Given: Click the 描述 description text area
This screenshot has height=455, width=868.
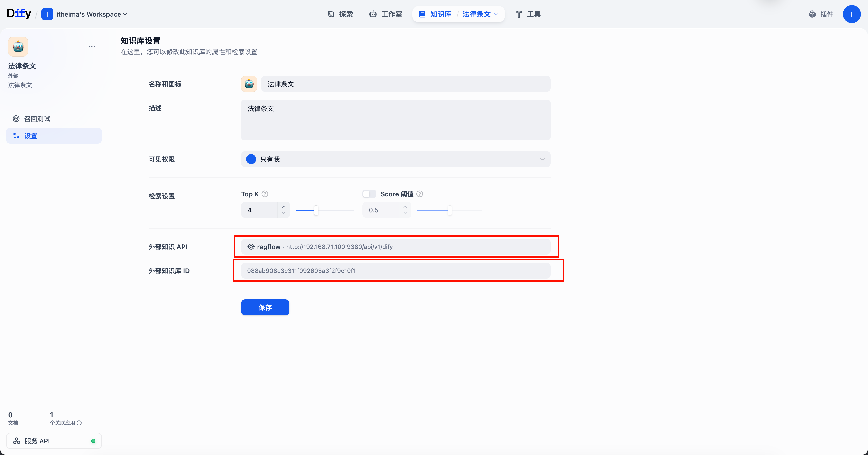Looking at the screenshot, I should tap(395, 120).
